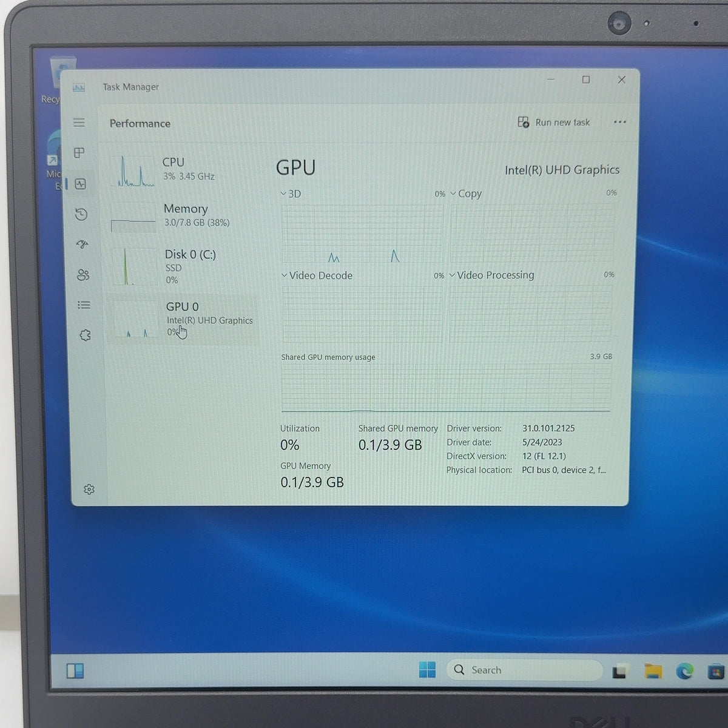The height and width of the screenshot is (728, 728).
Task: Click the driver date value 5/24/2023
Action: (542, 442)
